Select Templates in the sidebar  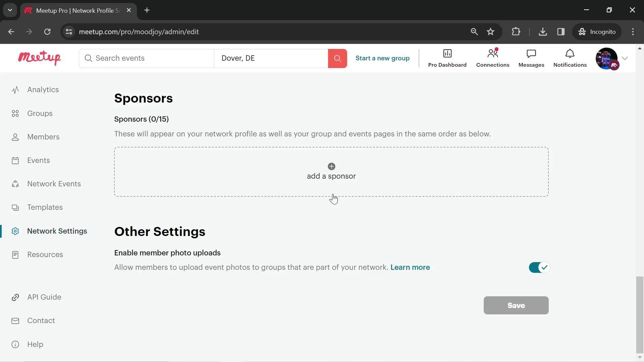pyautogui.click(x=45, y=207)
